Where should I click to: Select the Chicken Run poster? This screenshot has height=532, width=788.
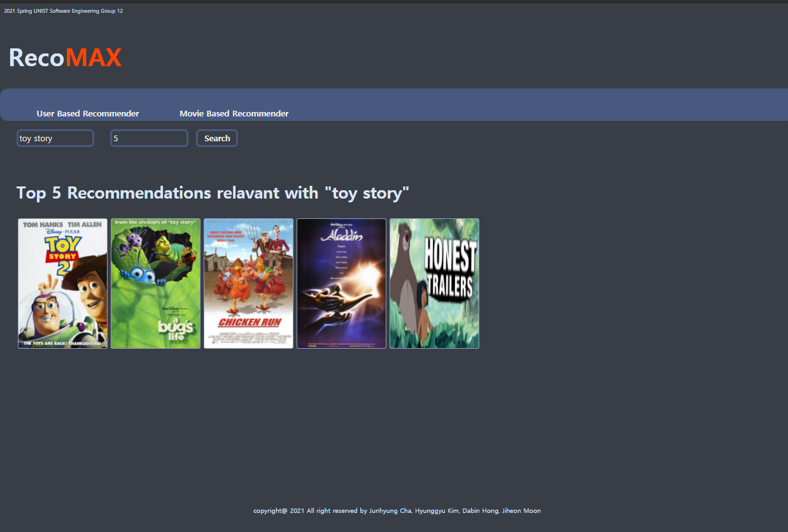pyautogui.click(x=248, y=283)
